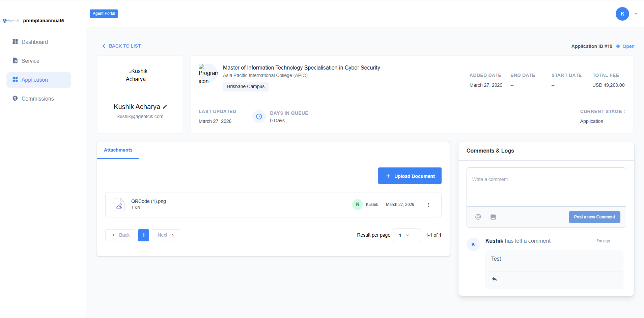Click the program icon image
Viewport: 644px width, 318px height.
tap(208, 74)
